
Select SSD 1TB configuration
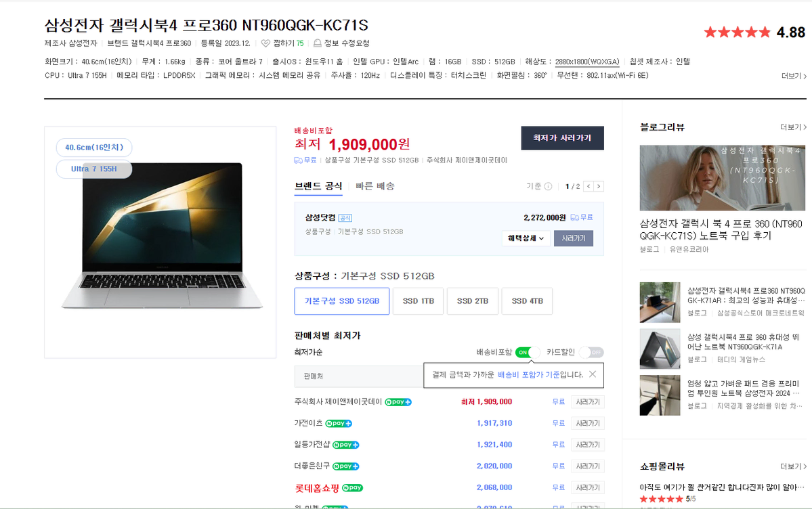[419, 301]
